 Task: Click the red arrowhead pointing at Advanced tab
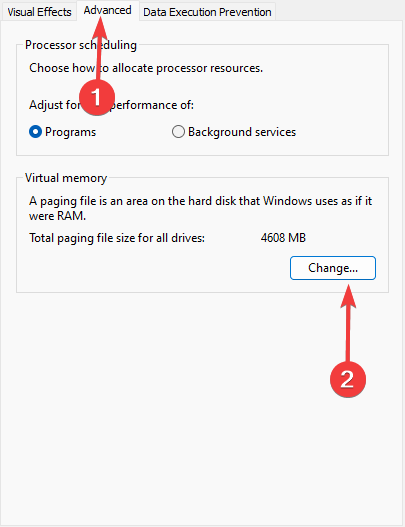tap(100, 29)
